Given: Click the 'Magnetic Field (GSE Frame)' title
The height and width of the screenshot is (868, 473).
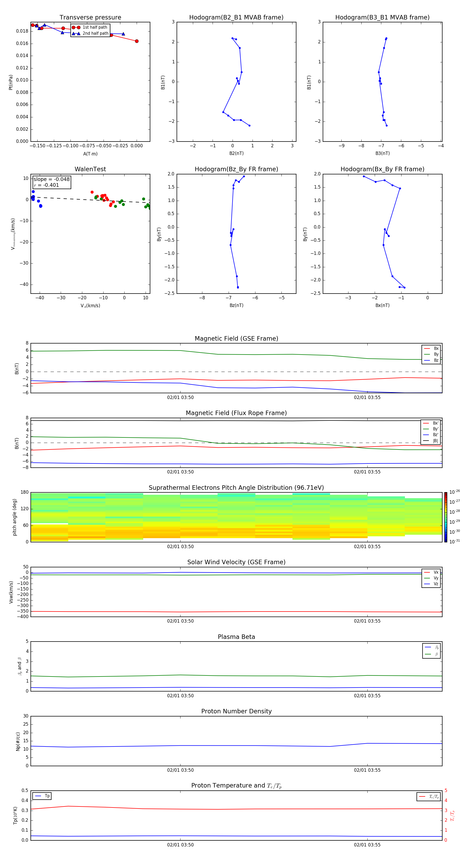Looking at the screenshot, I should tap(236, 339).
